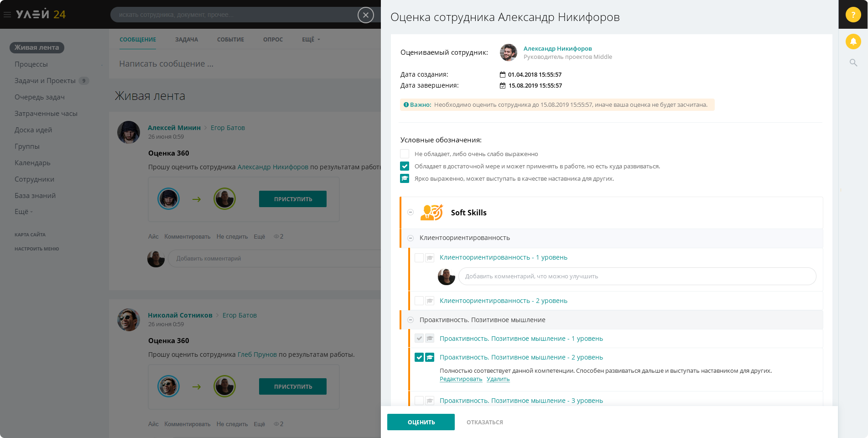This screenshot has width=868, height=438.
Task: Click Не следить under second post
Action: click(232, 424)
